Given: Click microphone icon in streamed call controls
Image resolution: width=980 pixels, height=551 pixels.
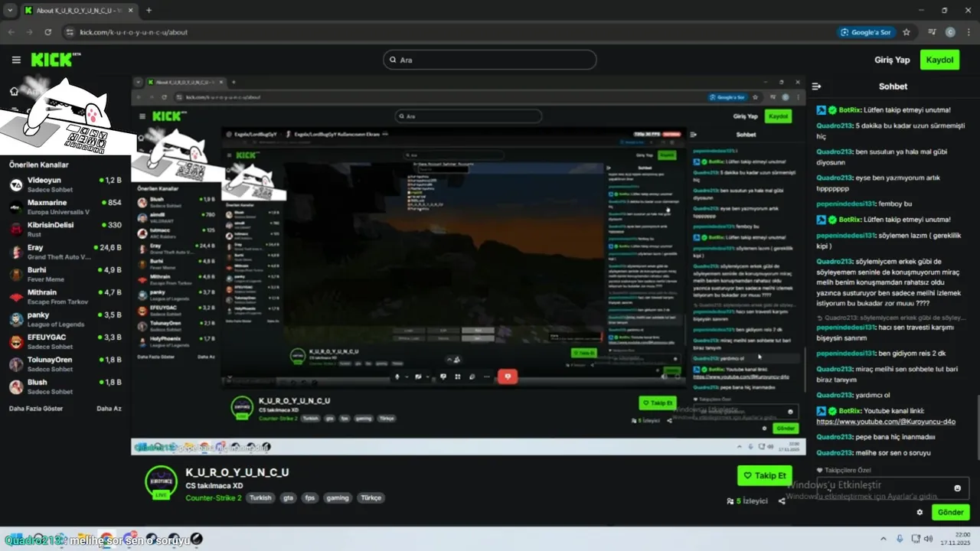Looking at the screenshot, I should pos(397,377).
